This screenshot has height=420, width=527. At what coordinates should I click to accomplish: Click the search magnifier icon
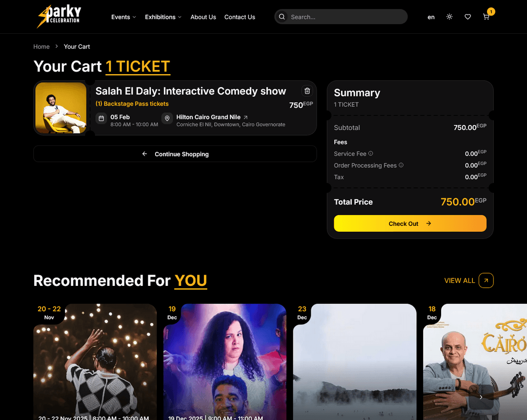click(x=282, y=17)
